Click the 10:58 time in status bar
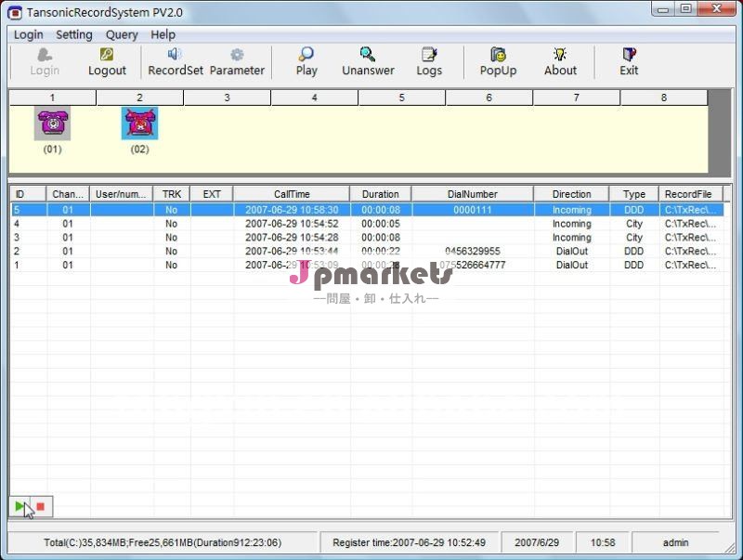The image size is (743, 560). [x=603, y=542]
